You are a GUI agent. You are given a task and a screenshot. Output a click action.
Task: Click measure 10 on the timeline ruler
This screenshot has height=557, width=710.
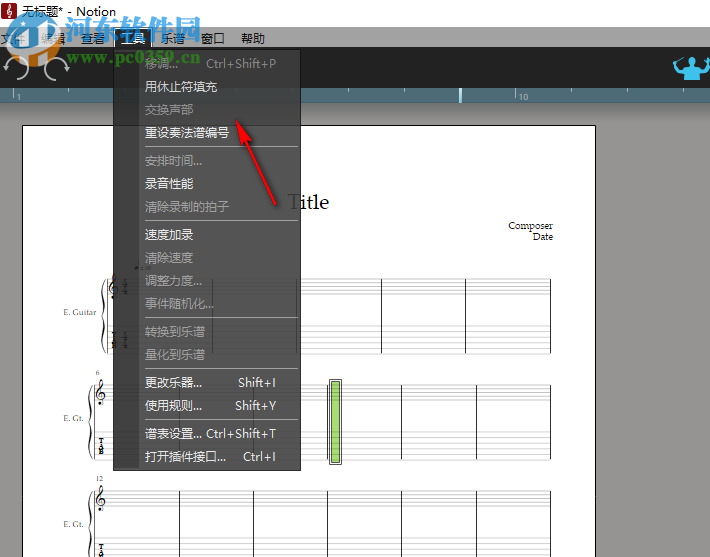[523, 96]
